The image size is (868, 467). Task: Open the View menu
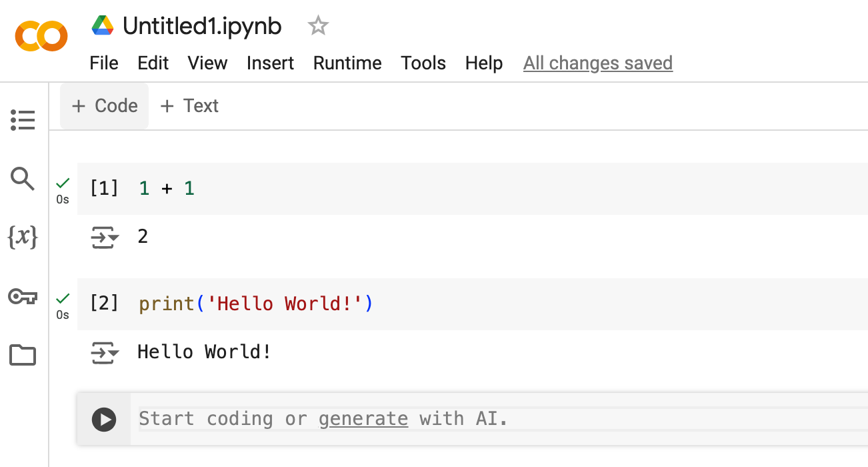click(x=207, y=63)
